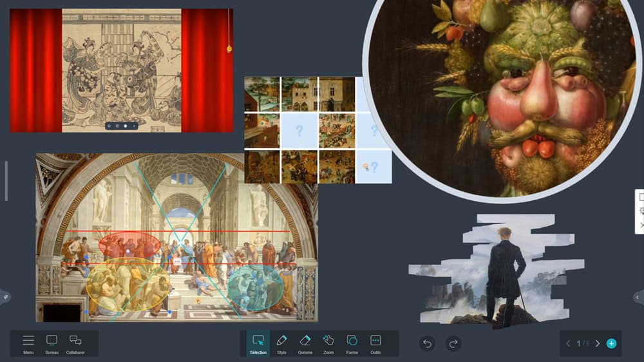
Task: Reveal the bottom-right question mark tile
Action: tap(374, 167)
